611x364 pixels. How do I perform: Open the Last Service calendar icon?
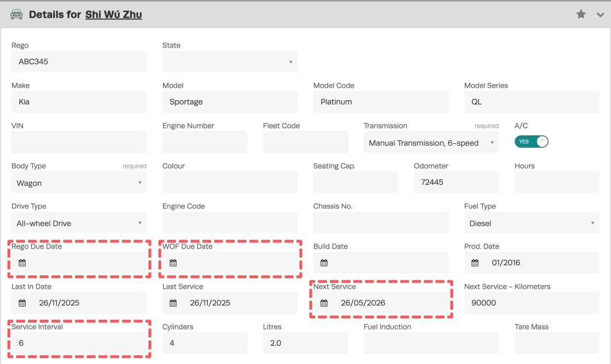173,303
